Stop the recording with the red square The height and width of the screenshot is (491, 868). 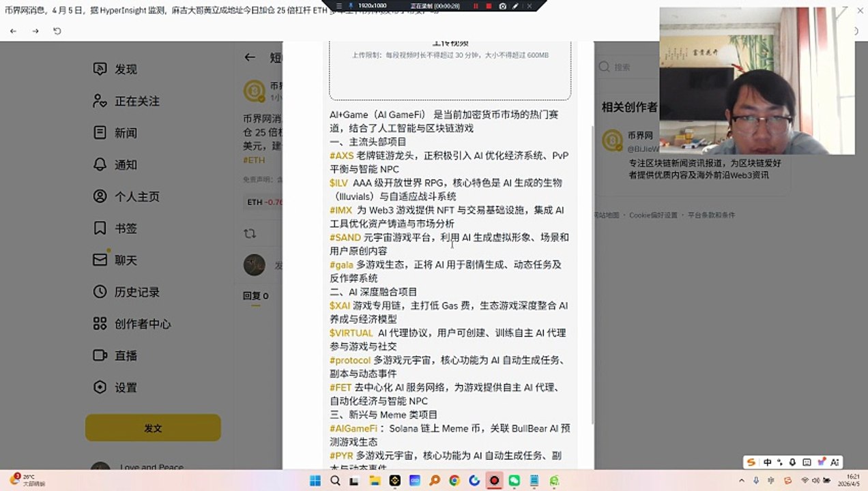[x=489, y=5]
